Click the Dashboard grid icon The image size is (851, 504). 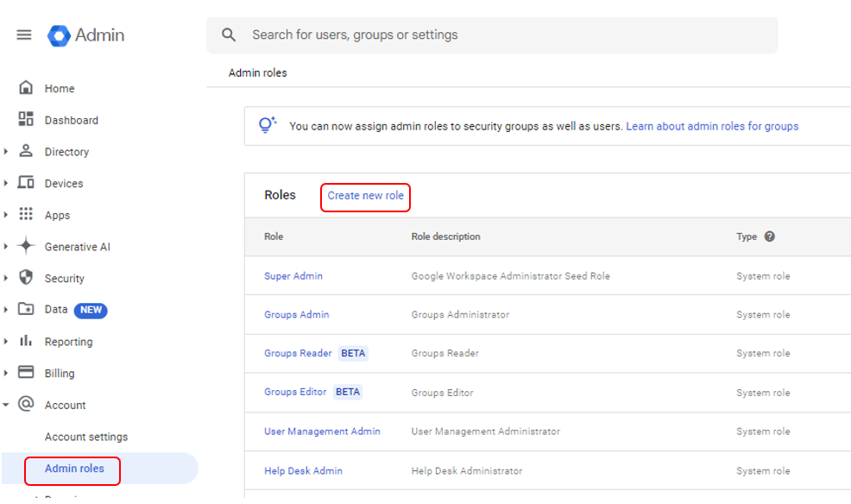click(x=26, y=119)
